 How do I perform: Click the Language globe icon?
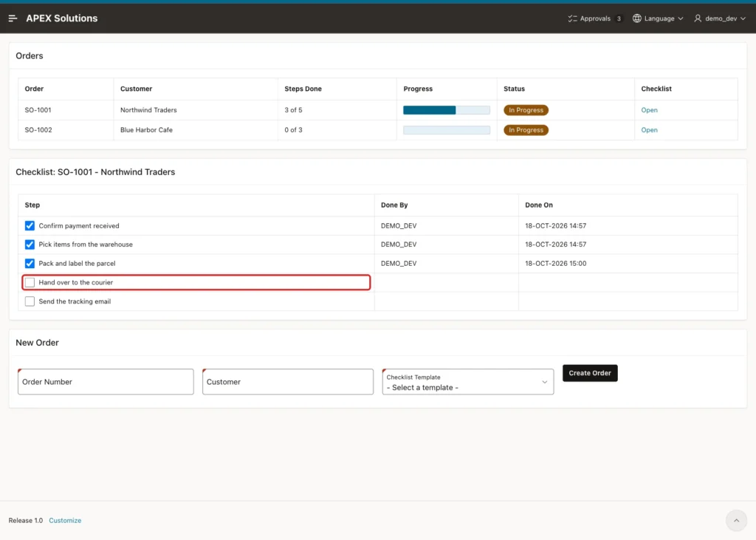637,18
